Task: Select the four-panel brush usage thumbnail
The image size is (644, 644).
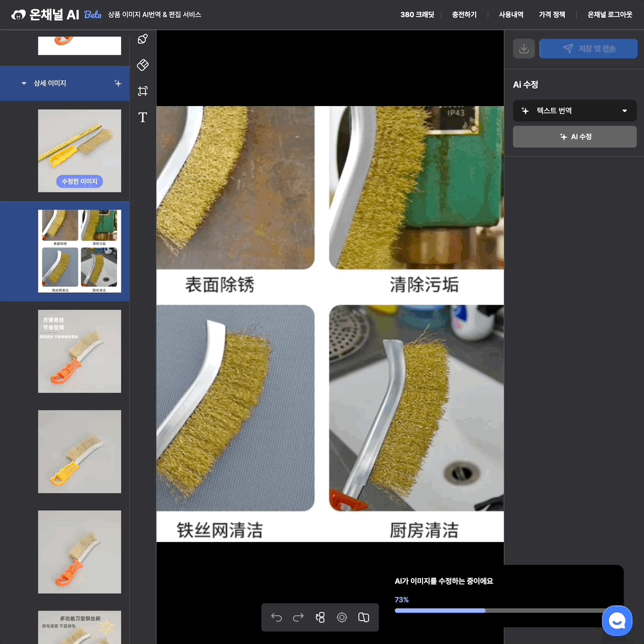Action: (80, 251)
